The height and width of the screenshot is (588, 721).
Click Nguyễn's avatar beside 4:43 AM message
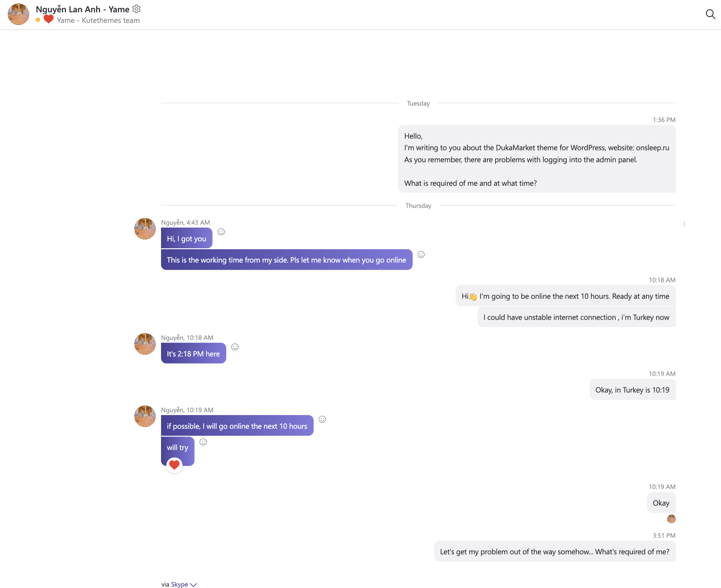coord(145,229)
